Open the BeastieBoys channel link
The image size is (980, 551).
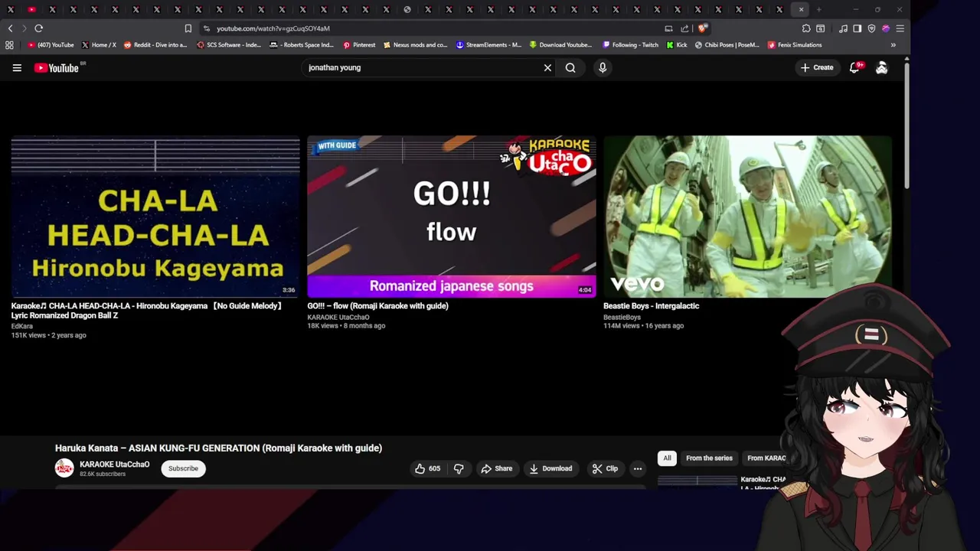pyautogui.click(x=622, y=317)
